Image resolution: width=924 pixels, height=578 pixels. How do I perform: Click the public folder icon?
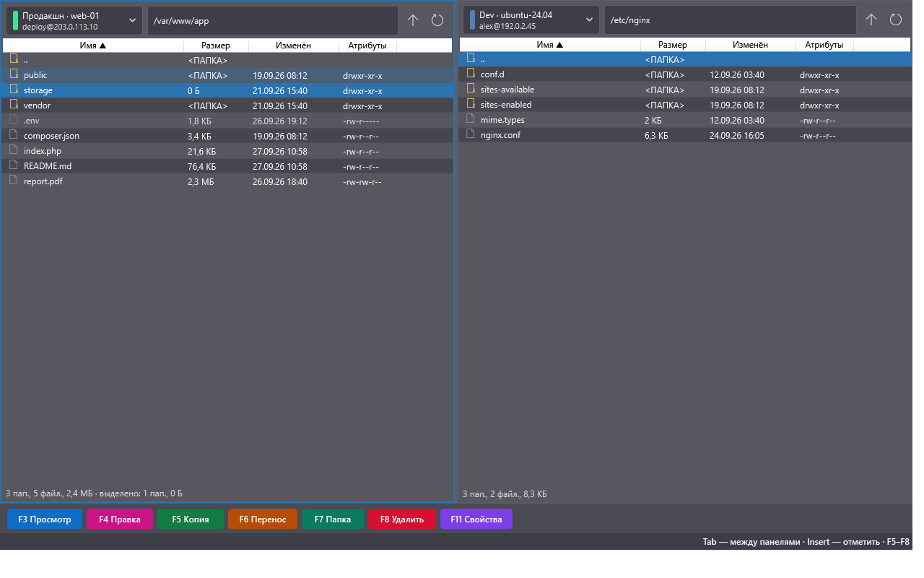pos(14,74)
